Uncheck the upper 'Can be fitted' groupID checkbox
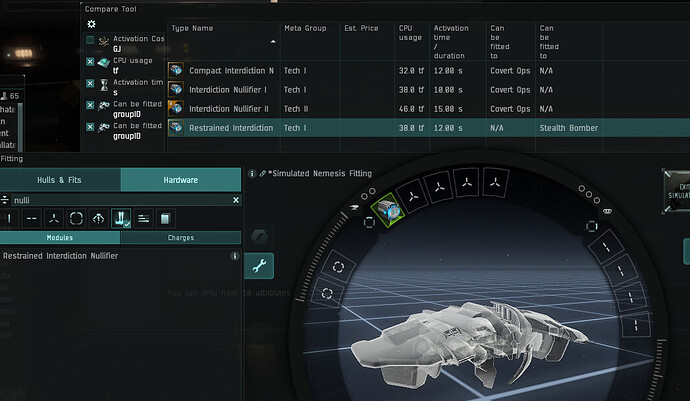Screen dimensions: 690x401 (90, 105)
